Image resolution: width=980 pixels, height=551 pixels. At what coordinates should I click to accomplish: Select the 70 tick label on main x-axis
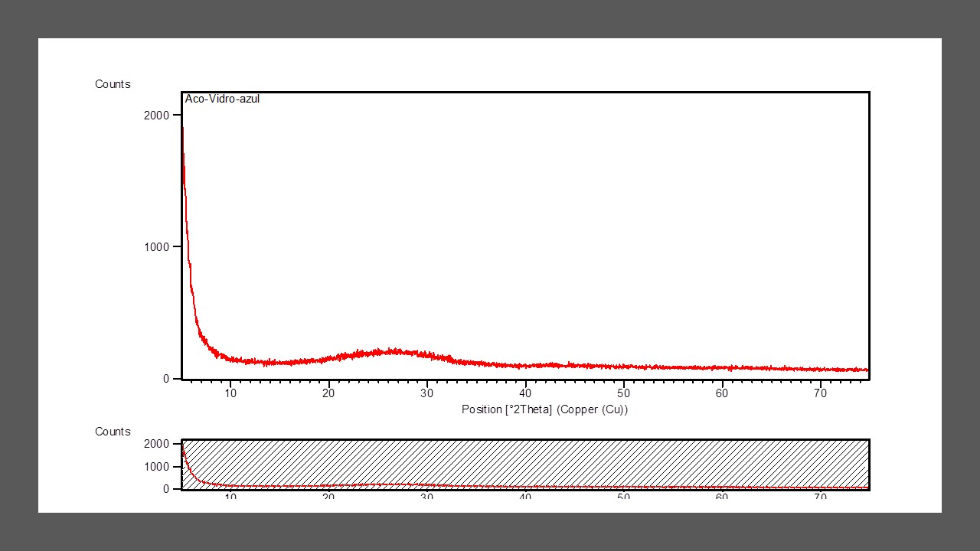point(820,393)
